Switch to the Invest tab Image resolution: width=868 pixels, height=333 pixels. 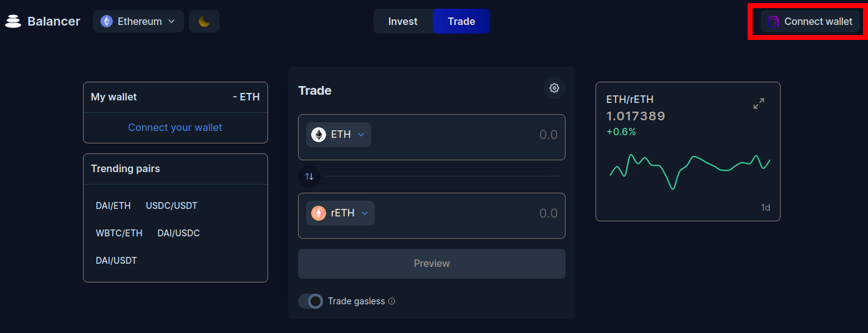coord(403,21)
